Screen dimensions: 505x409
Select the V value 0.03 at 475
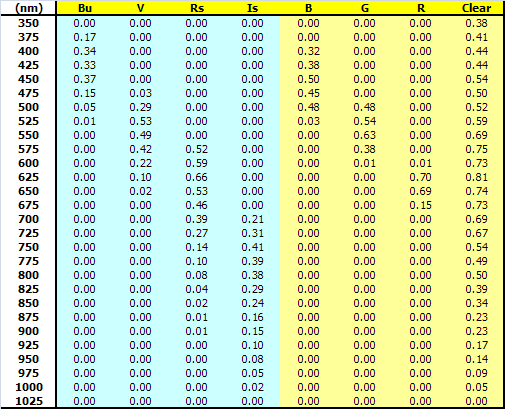pyautogui.click(x=140, y=93)
